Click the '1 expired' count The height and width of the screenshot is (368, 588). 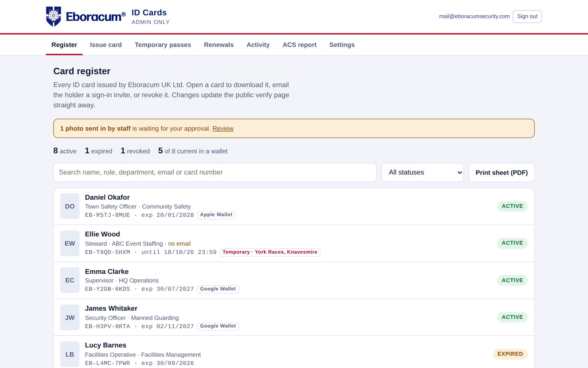tap(98, 151)
